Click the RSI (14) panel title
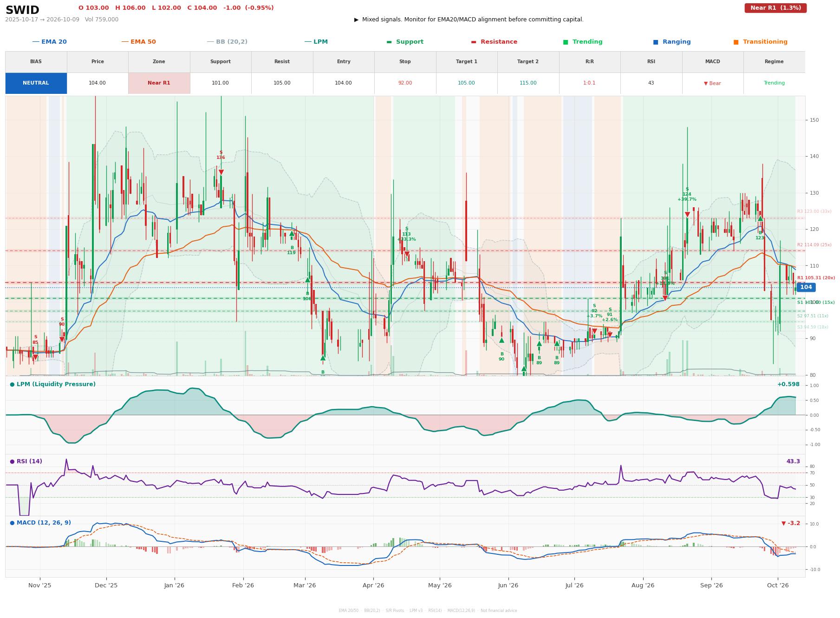The image size is (840, 618). pyautogui.click(x=26, y=461)
